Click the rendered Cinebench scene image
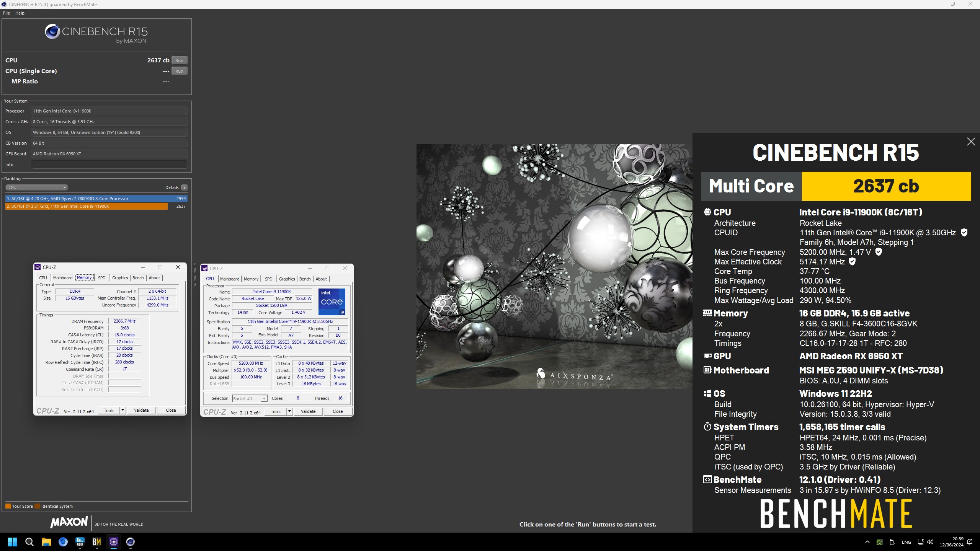The image size is (980, 551). [554, 266]
